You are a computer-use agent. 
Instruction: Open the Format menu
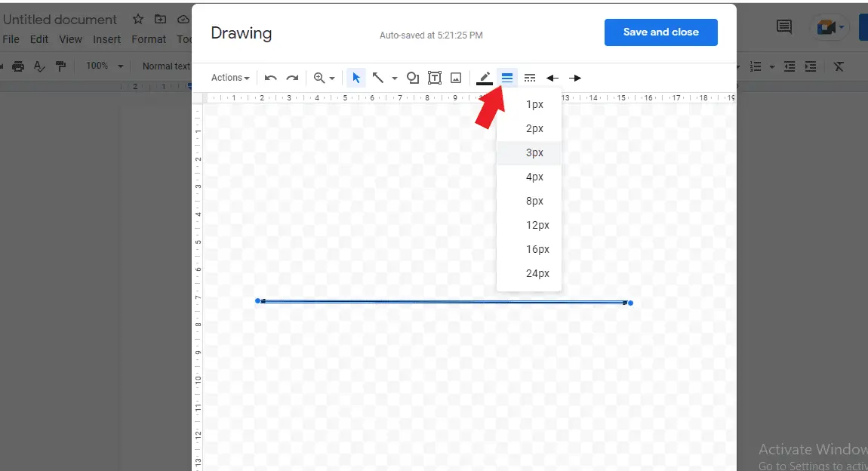[x=149, y=39]
